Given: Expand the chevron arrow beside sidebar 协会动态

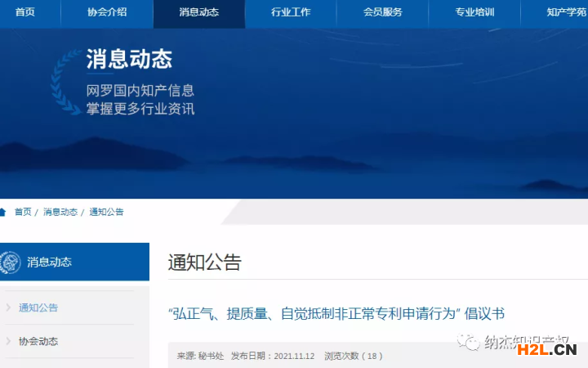Looking at the screenshot, I should (x=8, y=341).
